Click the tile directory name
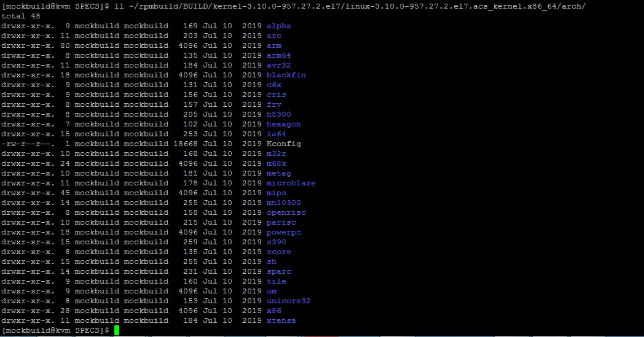Screen dimensions: 644x337 coord(276,282)
